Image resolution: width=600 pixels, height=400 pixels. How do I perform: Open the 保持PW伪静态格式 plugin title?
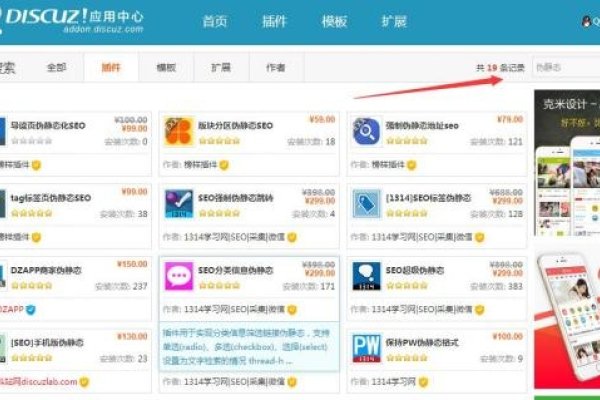coord(422,343)
